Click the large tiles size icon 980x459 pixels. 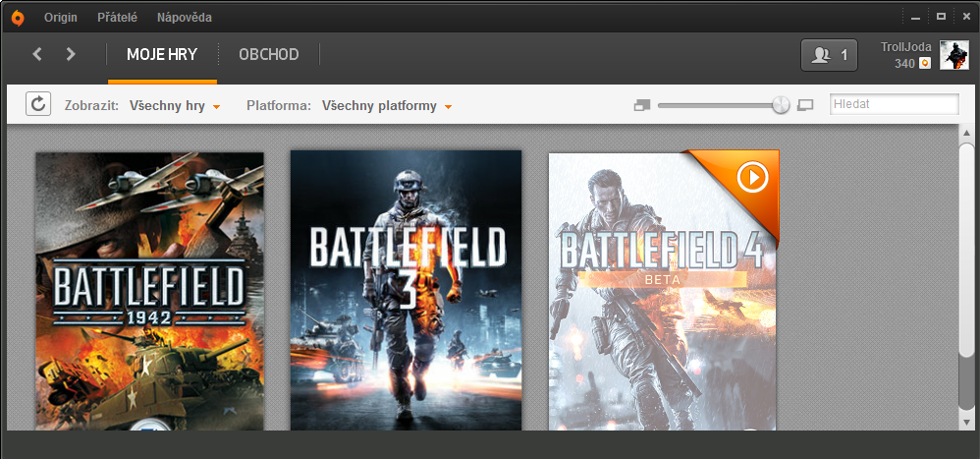[x=805, y=105]
